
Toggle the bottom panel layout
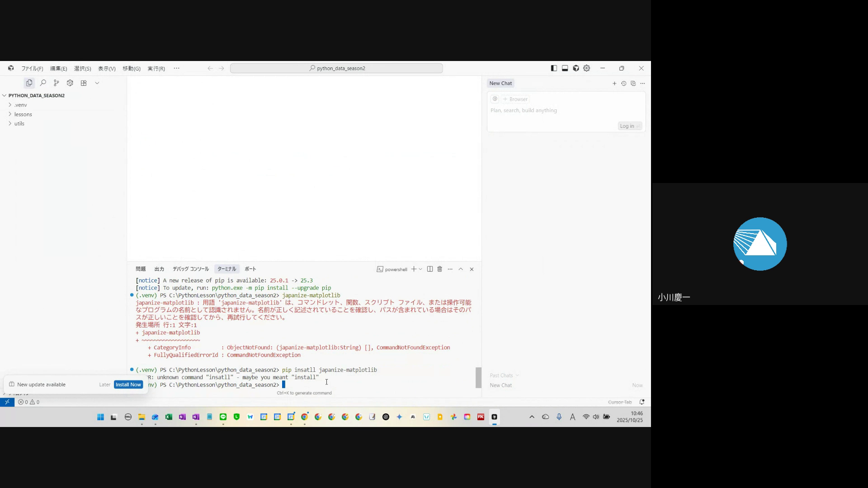click(565, 68)
